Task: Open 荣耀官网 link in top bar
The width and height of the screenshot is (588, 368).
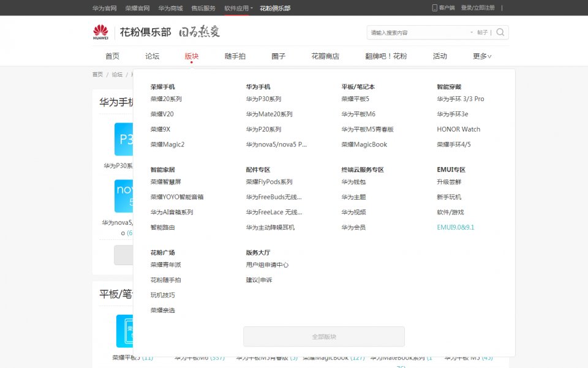Action: (138, 8)
